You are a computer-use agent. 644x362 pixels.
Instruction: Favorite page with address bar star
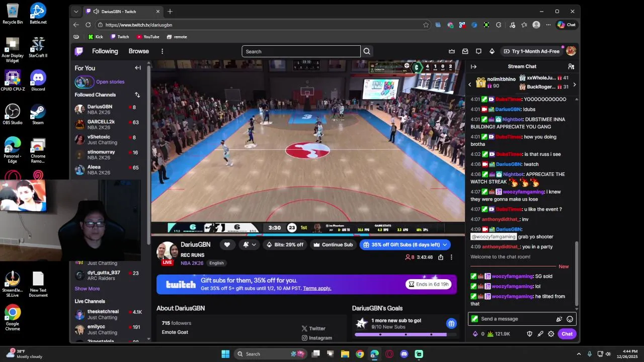426,25
